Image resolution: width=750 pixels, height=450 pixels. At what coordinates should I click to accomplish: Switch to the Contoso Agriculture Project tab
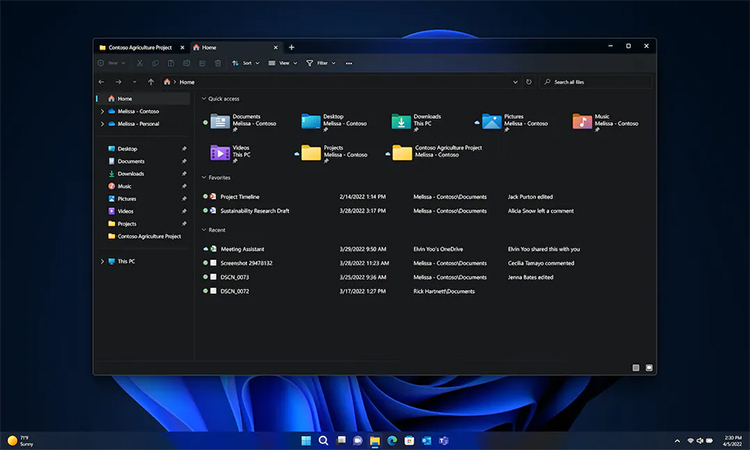point(140,47)
